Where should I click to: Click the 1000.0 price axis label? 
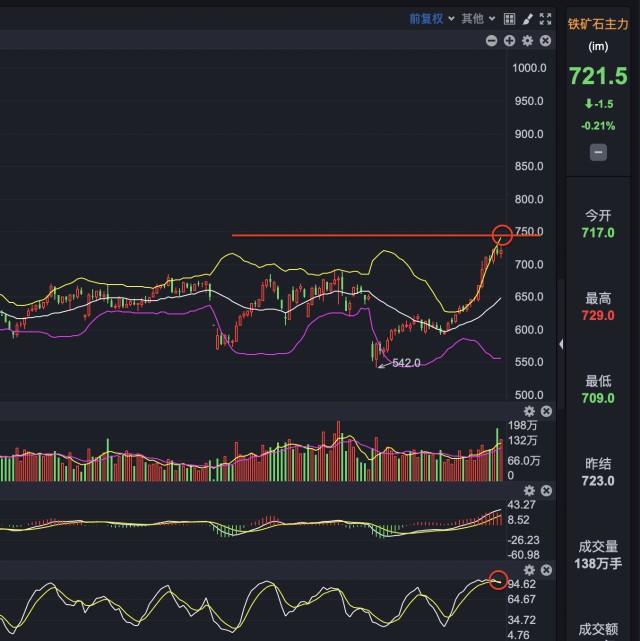click(529, 68)
